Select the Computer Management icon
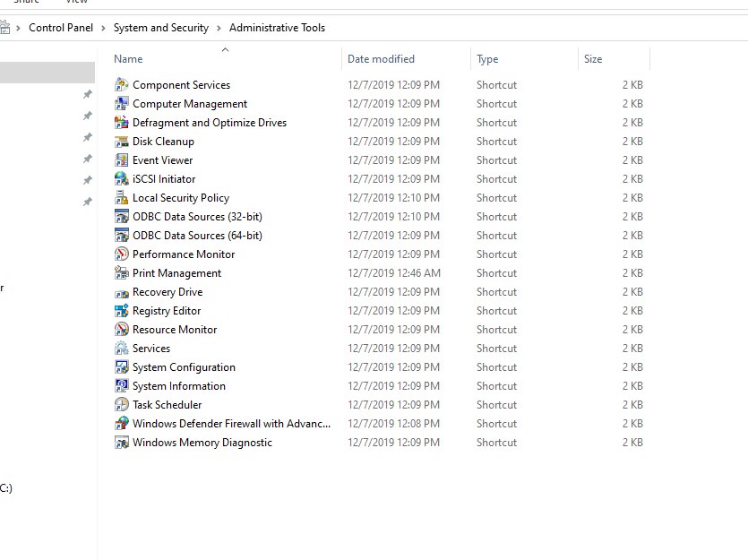 pyautogui.click(x=122, y=104)
